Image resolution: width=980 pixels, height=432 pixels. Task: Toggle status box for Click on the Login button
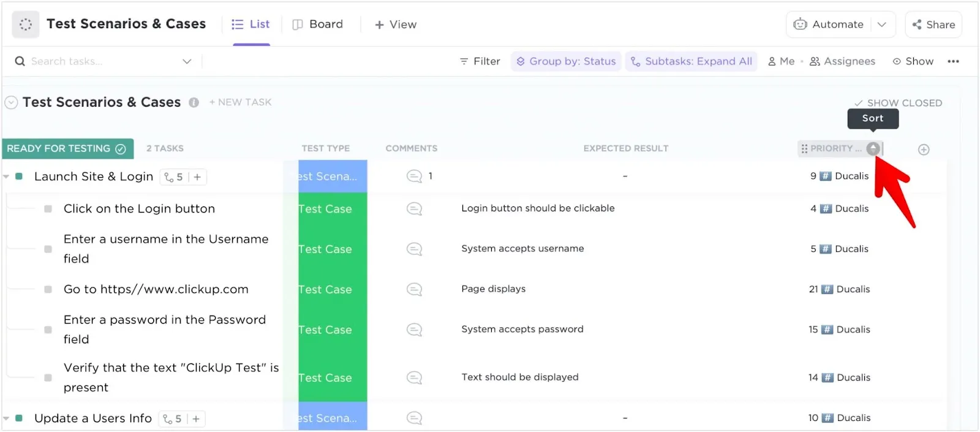48,209
